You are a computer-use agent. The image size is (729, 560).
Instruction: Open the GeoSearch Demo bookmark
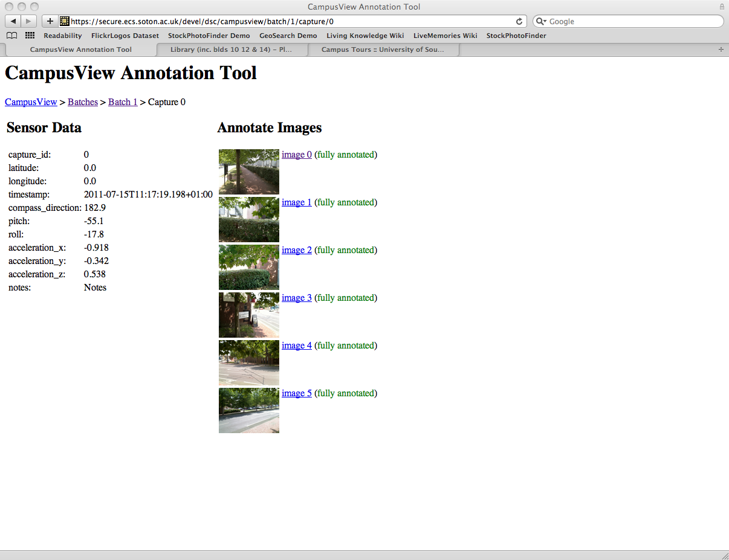288,36
